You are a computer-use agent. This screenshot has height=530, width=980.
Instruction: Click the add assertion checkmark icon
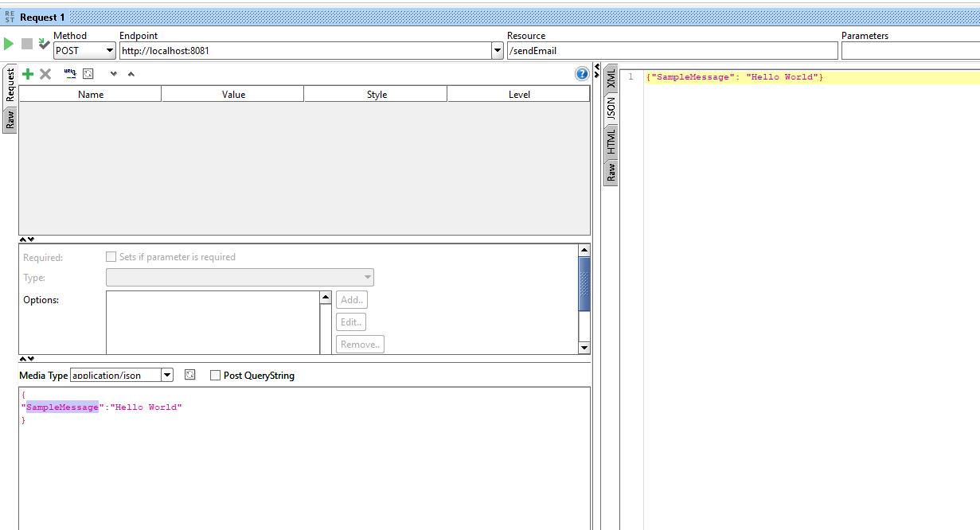point(44,44)
